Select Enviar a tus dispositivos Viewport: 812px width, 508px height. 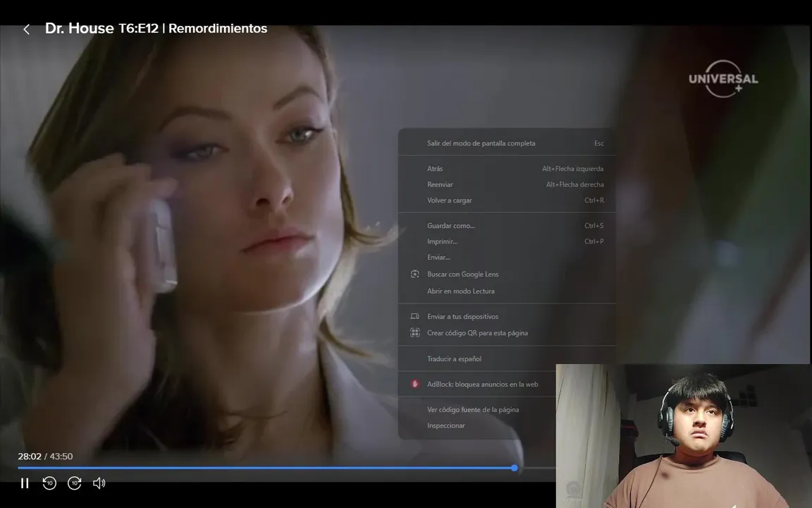(507, 316)
